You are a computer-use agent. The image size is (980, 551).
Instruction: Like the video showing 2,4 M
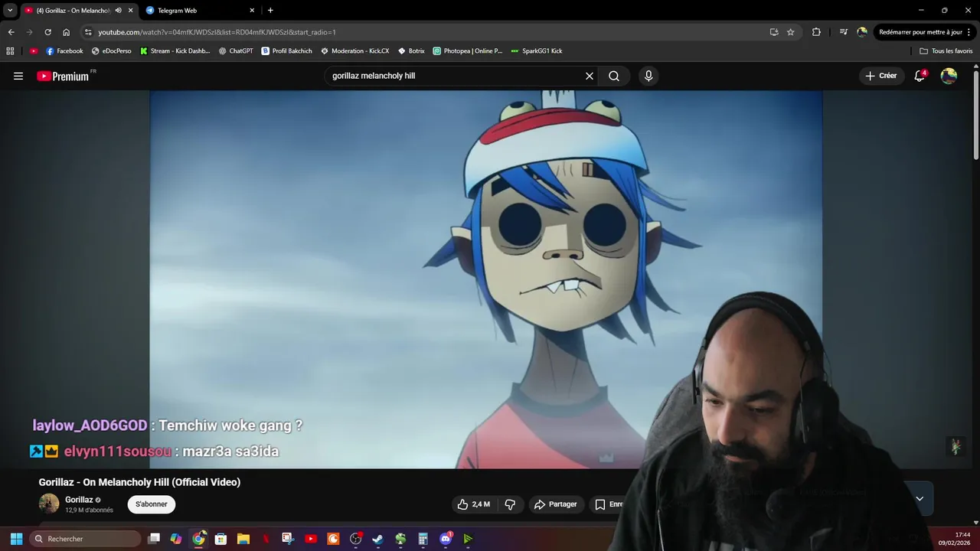[x=474, y=504]
